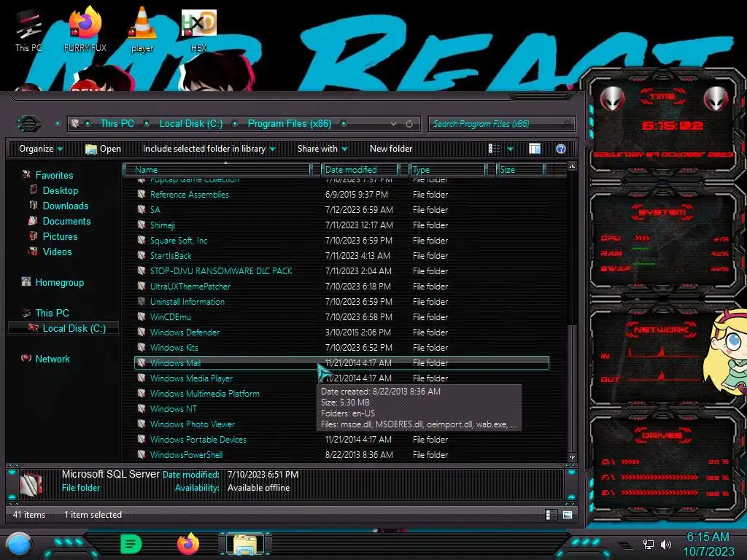Toggle the preview pane
Screen dimensions: 747x560
tap(535, 149)
